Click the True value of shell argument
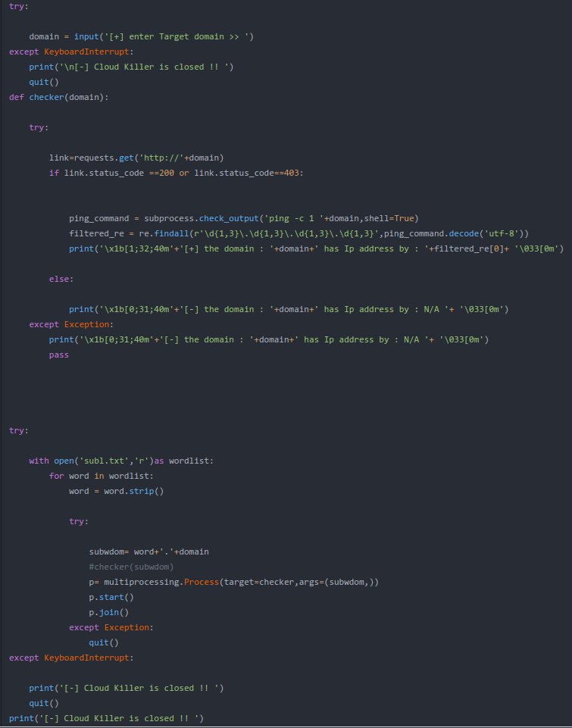 pos(405,218)
